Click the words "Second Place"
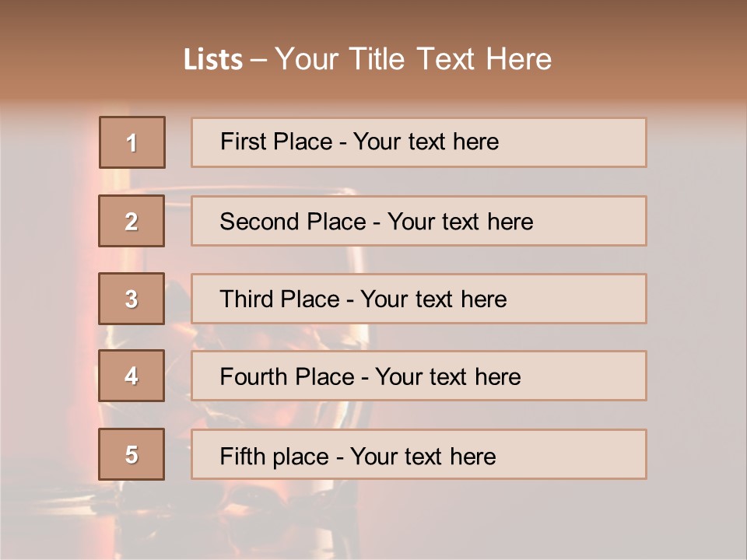 [293, 222]
